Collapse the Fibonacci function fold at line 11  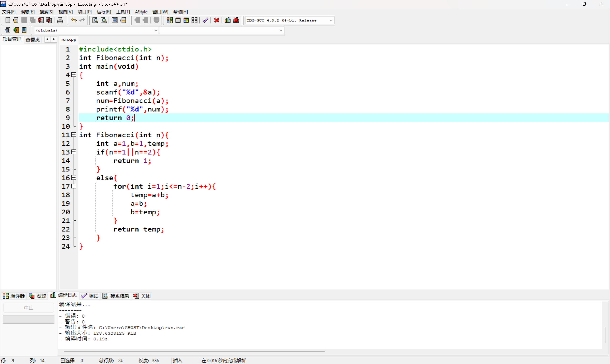pyautogui.click(x=74, y=135)
